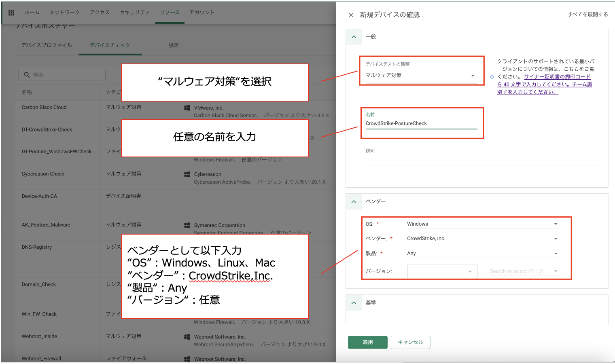The height and width of the screenshot is (364, 615).
Task: Open the OS dropdown showing Windows
Action: 483,224
